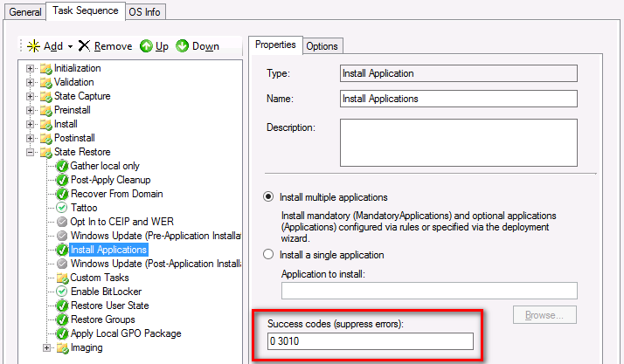
Task: Click the Enable BitLocker check icon
Action: coord(62,292)
